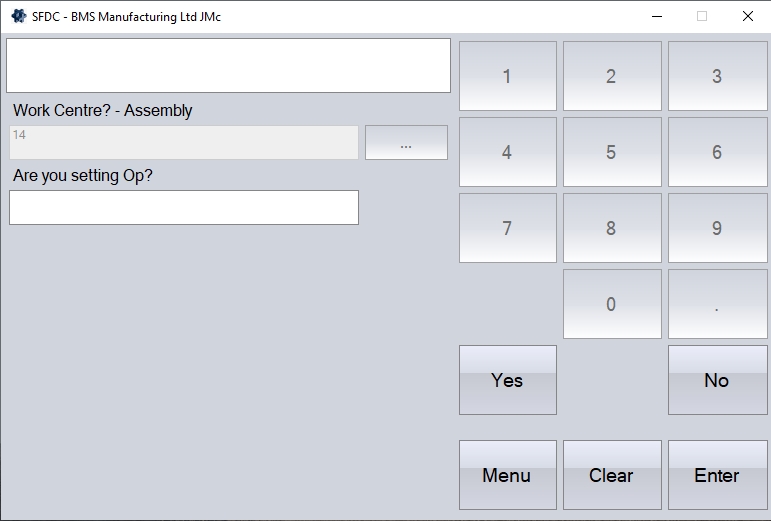Screen dimensions: 771x521
Task: Tap the 0 keypad button
Action: pos(612,304)
